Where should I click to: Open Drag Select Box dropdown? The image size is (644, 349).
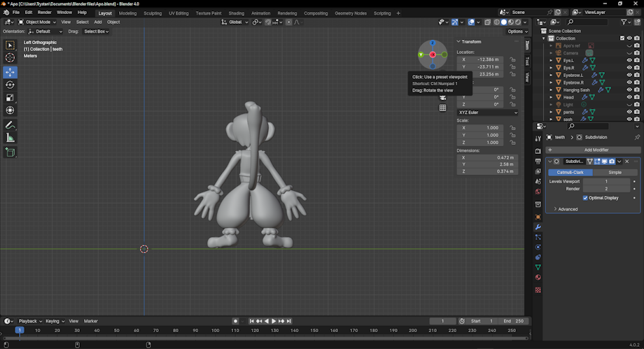pos(96,31)
